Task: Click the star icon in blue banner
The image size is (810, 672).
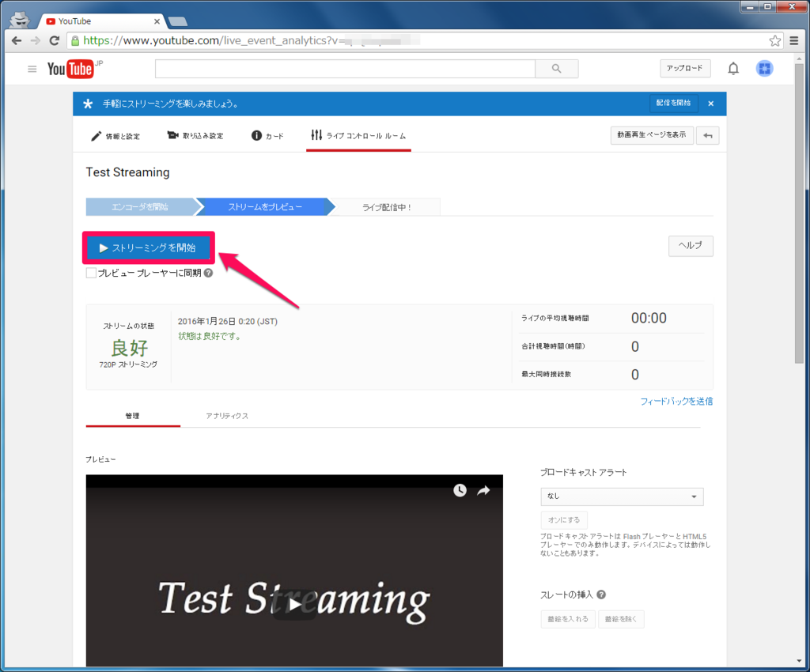Action: [88, 104]
